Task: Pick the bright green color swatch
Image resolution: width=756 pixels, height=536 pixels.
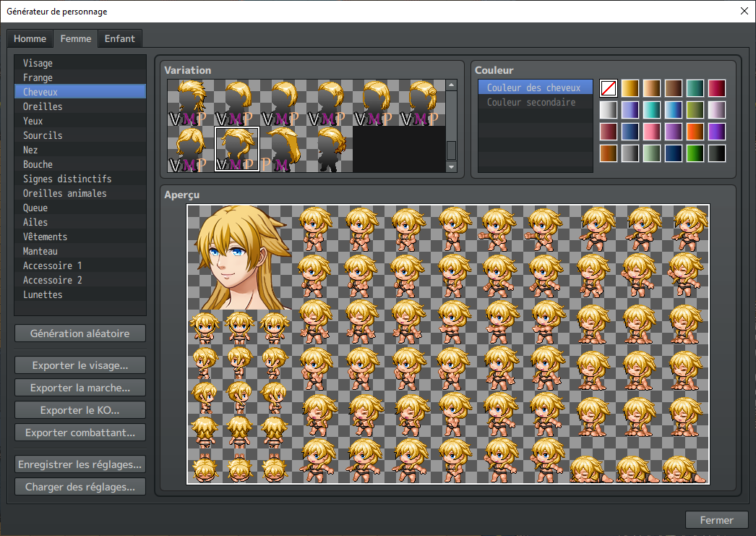Action: pos(695,153)
